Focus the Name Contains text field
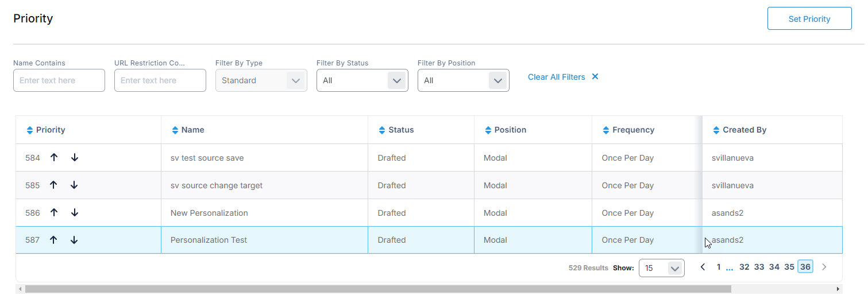 tap(59, 80)
